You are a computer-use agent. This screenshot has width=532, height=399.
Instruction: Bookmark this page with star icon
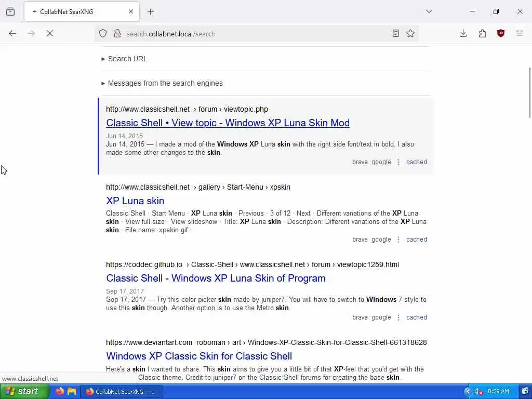[x=410, y=33]
